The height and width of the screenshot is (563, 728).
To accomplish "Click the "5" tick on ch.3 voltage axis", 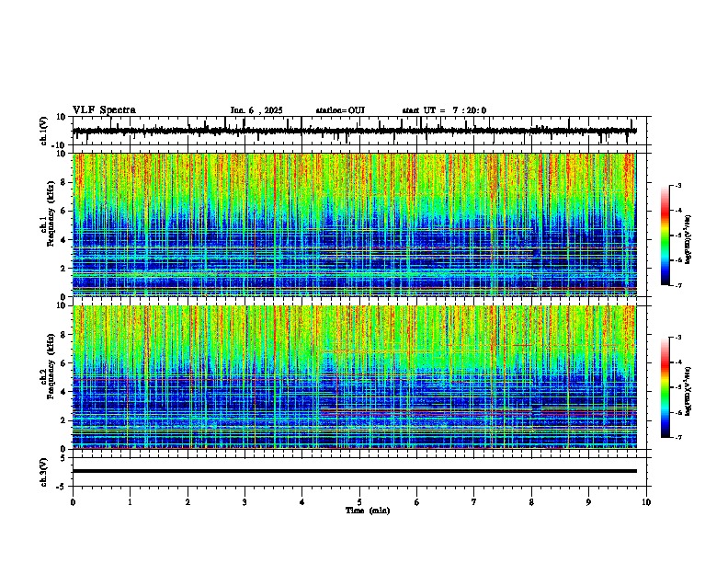I will pos(63,458).
